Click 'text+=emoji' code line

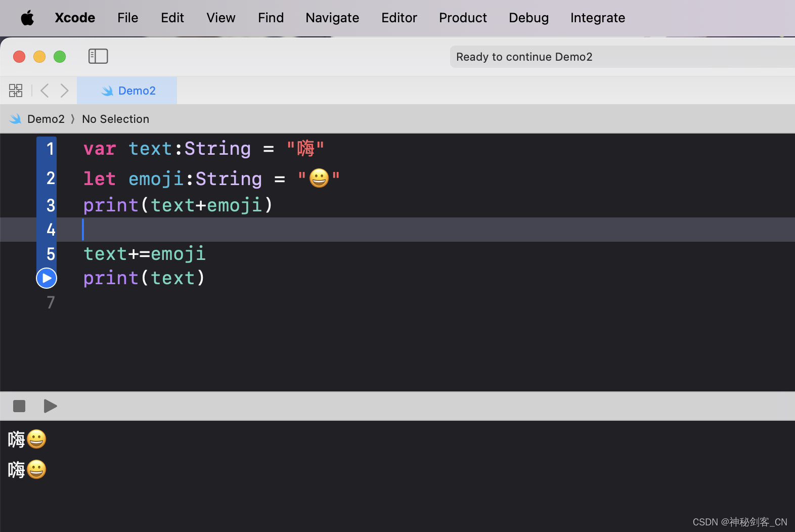click(145, 254)
